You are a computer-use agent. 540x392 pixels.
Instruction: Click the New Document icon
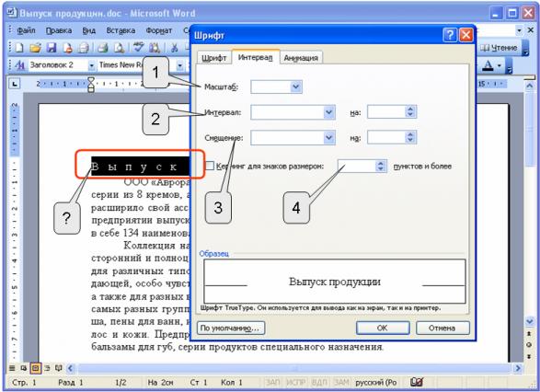point(19,48)
